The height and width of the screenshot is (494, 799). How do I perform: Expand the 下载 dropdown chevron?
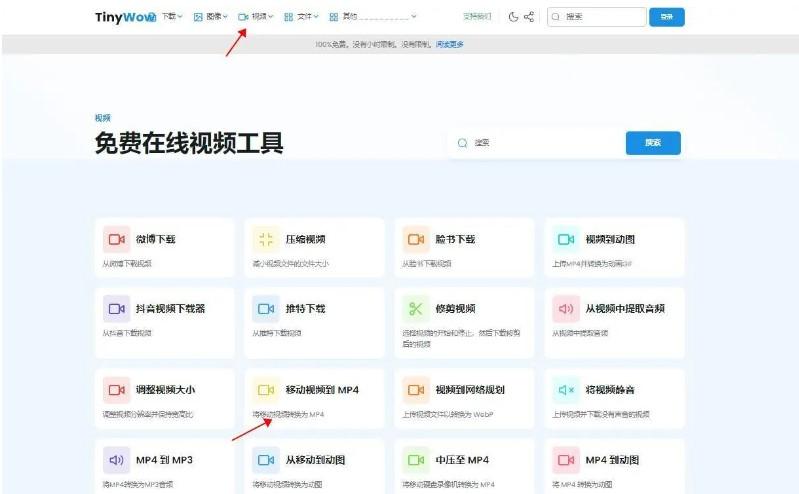[x=180, y=17]
